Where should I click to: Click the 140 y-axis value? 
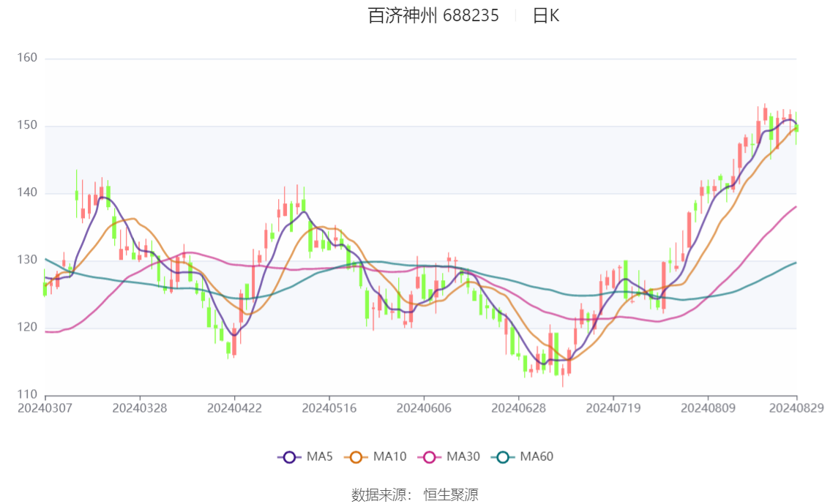(x=27, y=192)
